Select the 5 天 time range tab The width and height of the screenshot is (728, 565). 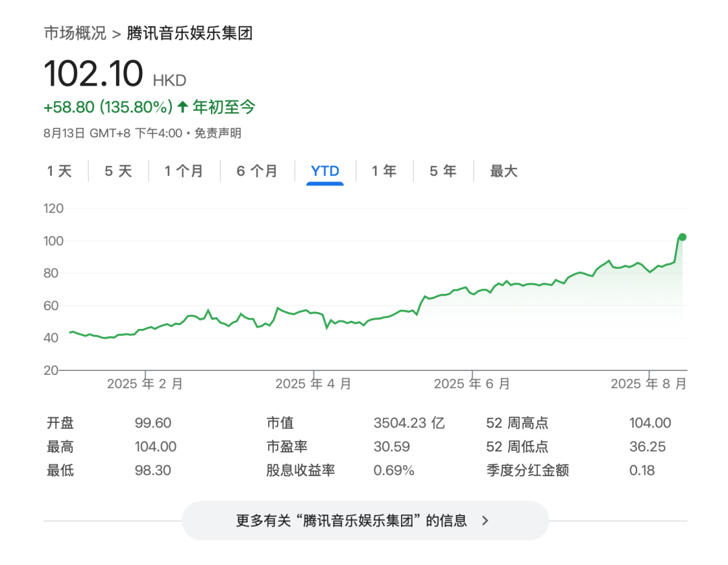pyautogui.click(x=118, y=171)
